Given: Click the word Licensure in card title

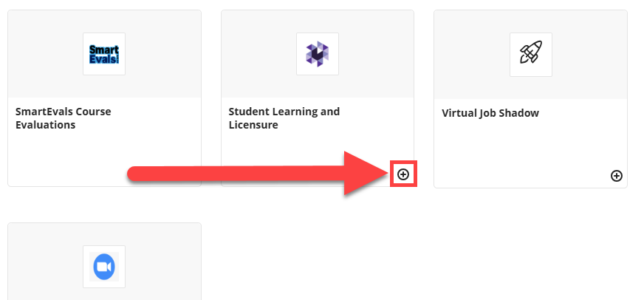Looking at the screenshot, I should click(x=253, y=125).
